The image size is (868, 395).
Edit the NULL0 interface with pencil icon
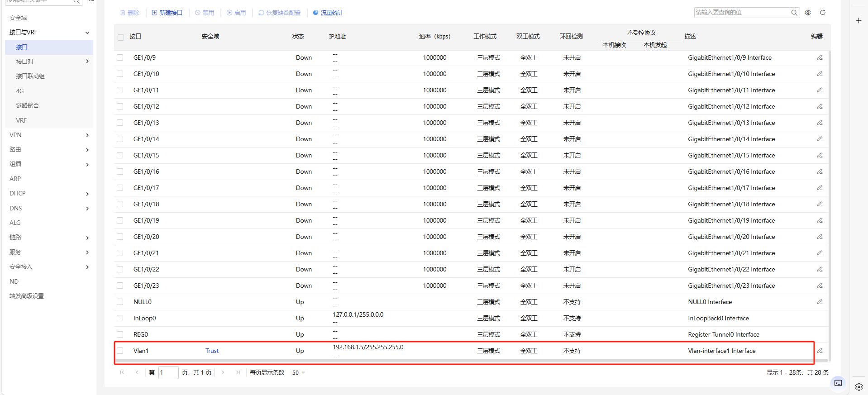[x=820, y=302]
